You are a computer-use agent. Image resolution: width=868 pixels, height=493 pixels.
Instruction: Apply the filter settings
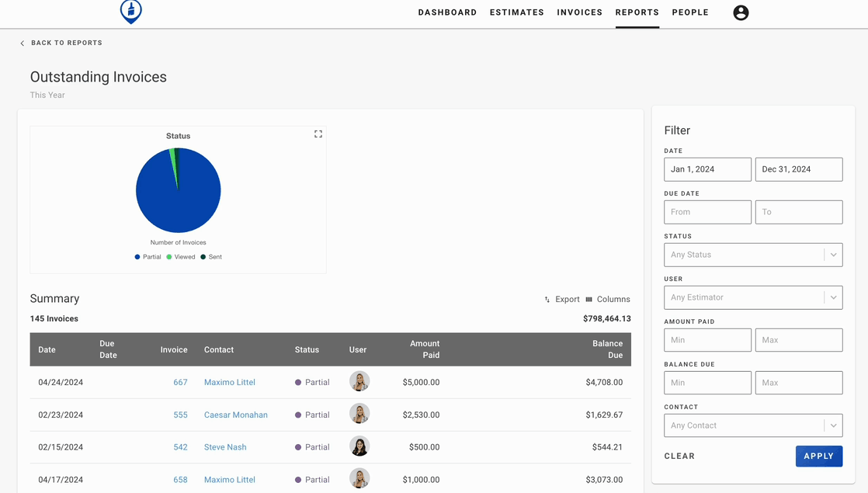coord(819,456)
